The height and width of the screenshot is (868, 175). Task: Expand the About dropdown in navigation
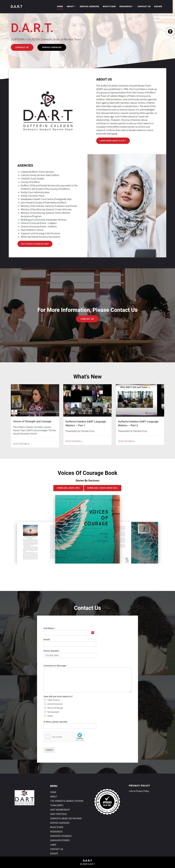tap(71, 6)
